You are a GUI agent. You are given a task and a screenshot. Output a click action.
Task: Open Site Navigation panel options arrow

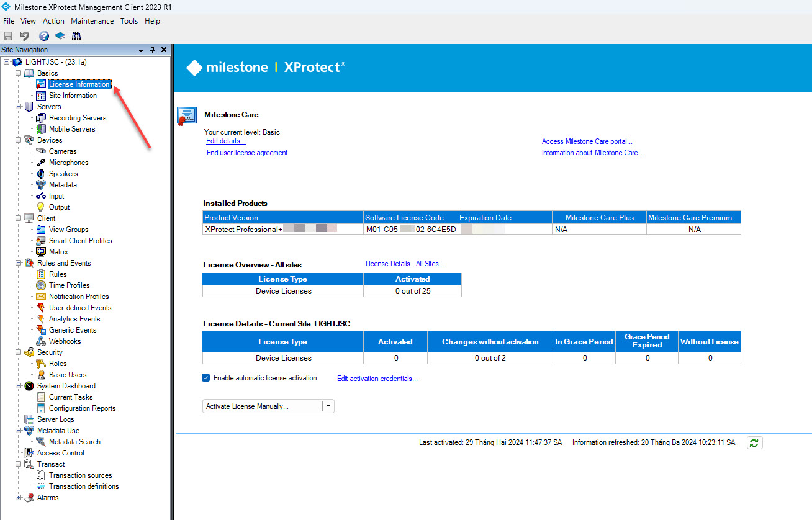[x=141, y=50]
